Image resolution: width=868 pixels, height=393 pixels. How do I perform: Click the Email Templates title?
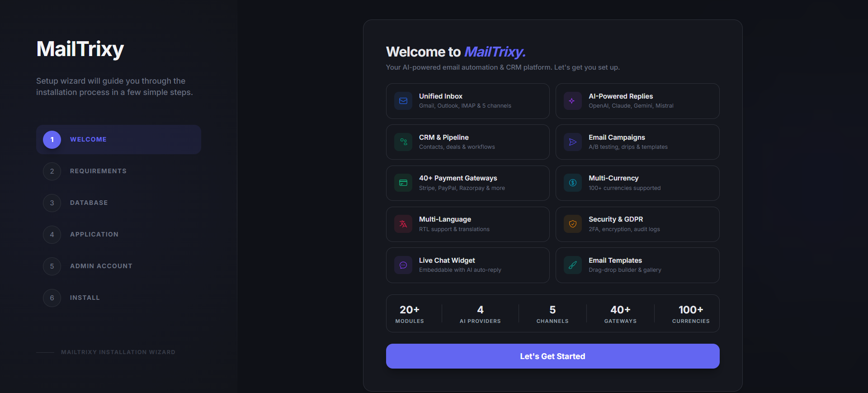[615, 260]
